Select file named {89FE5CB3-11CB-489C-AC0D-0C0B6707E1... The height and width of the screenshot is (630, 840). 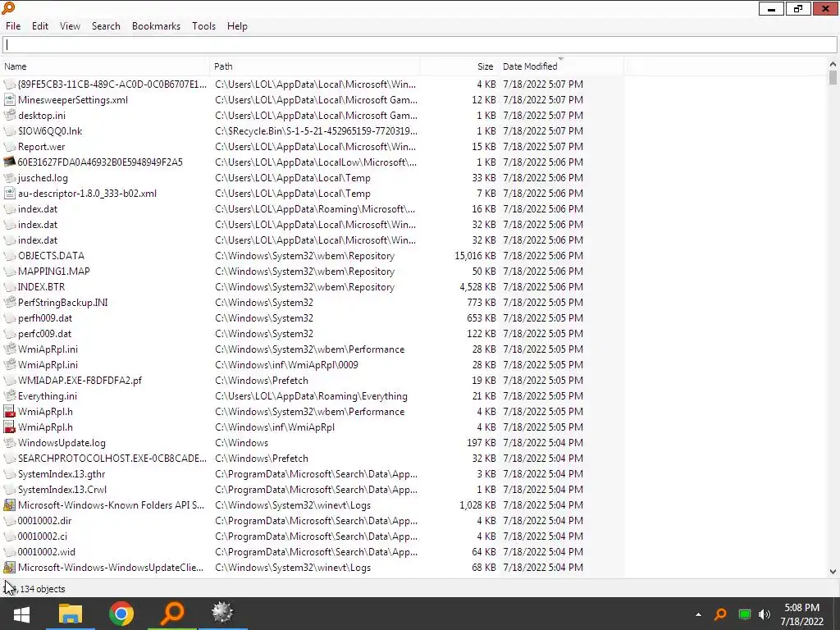(112, 84)
